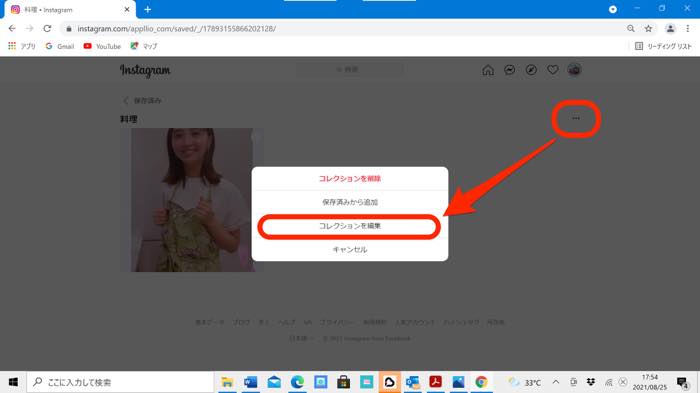Focus the Instagram search box
Screen dimensions: 700x393
pos(350,70)
